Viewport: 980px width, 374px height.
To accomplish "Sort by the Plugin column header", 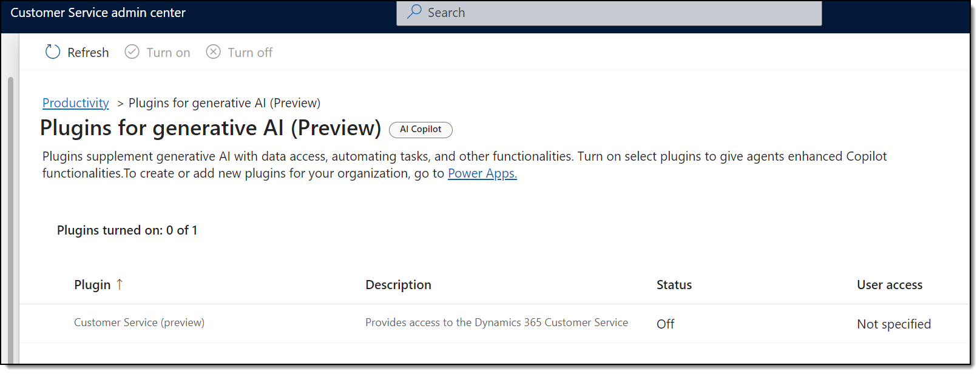I will point(92,285).
